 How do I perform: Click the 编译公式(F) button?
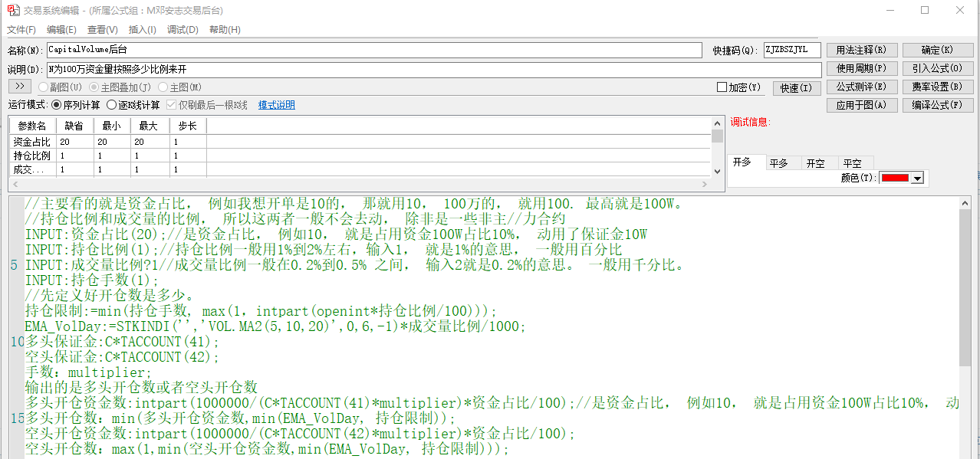938,105
